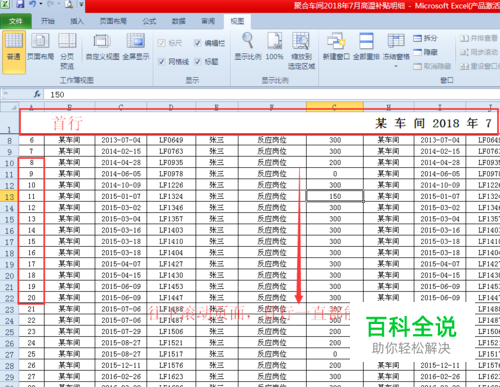Open the File (文件) tab
500x387 pixels.
16,21
